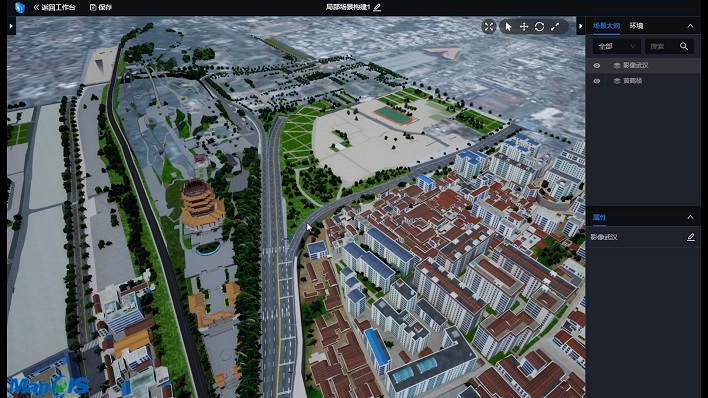This screenshot has height=398, width=708.
Task: Expand the left sidebar arrow toggle
Action: point(11,26)
